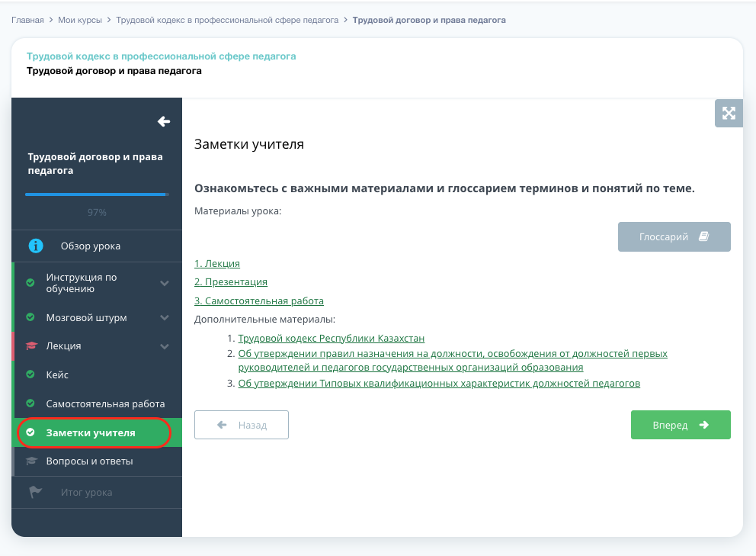
Task: Go to Мои курсы in the breadcrumb
Action: (x=80, y=21)
